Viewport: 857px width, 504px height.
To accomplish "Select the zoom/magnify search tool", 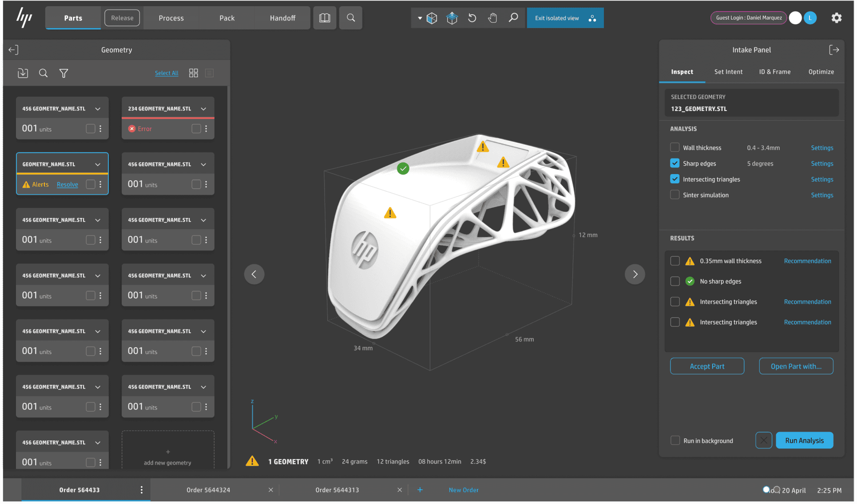I will [513, 18].
